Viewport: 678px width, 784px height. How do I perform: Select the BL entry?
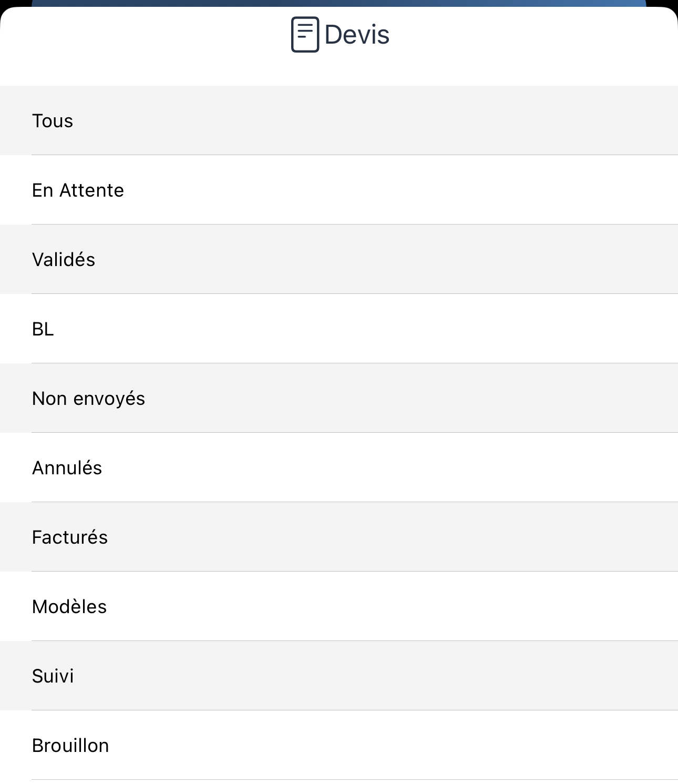339,329
